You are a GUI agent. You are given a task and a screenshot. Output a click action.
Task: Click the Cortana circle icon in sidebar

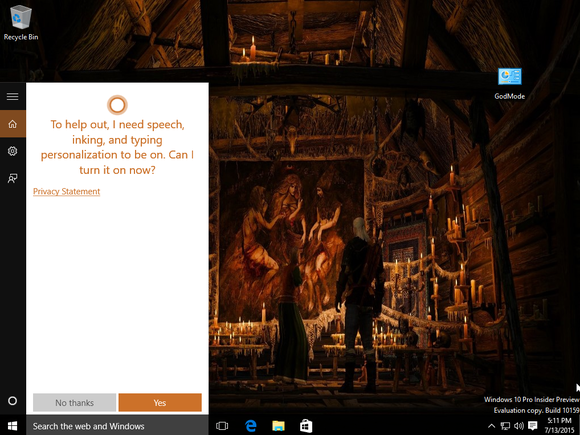pyautogui.click(x=13, y=401)
